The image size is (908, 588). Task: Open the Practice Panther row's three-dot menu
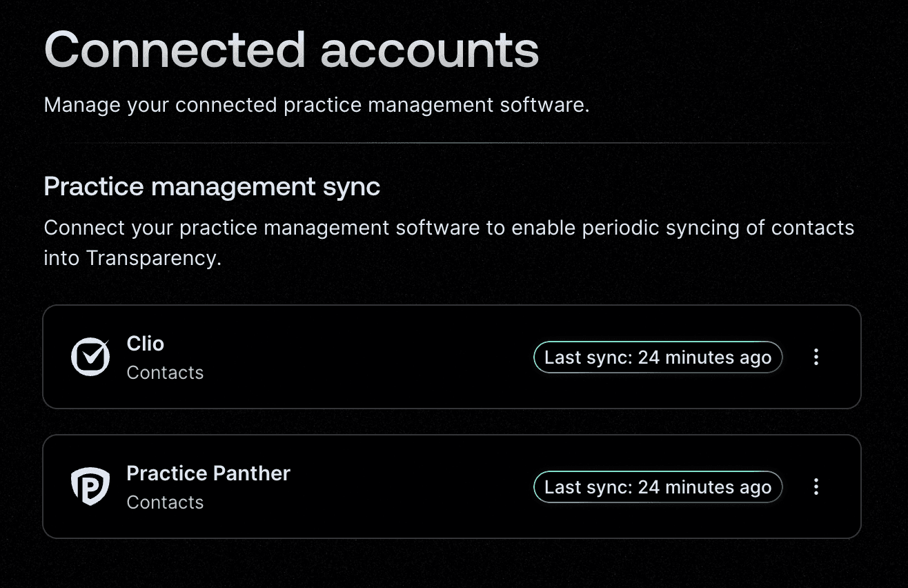[816, 487]
